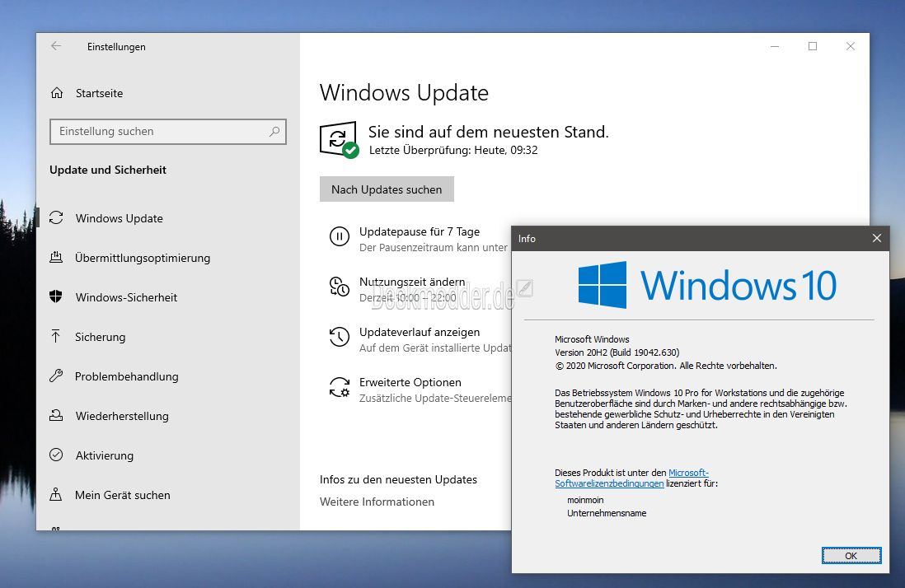905x588 pixels.
Task: Click pause icon for Updatepause für 7 Tage
Action: (x=339, y=237)
